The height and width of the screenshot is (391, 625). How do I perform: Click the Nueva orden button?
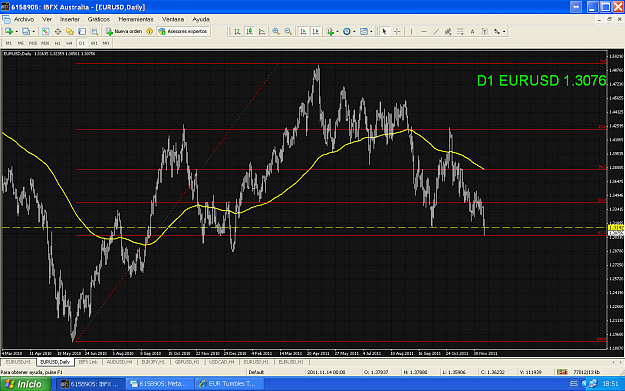(124, 31)
